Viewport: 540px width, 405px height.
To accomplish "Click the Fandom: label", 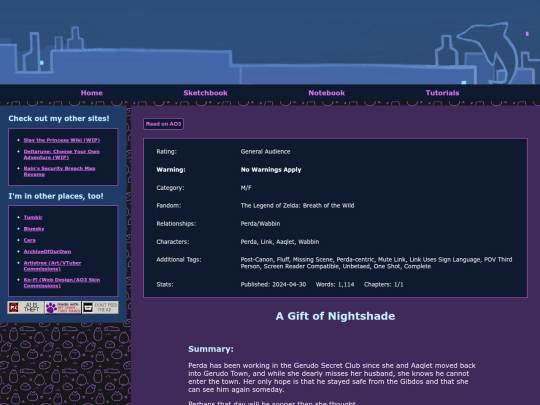I will click(168, 206).
